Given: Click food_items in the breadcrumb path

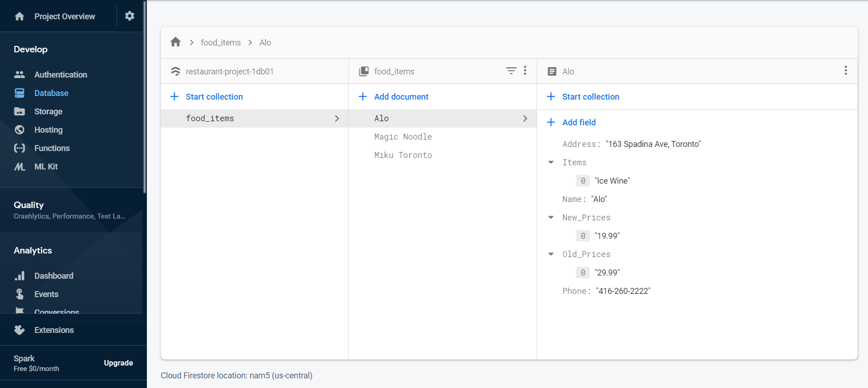Looking at the screenshot, I should 220,43.
